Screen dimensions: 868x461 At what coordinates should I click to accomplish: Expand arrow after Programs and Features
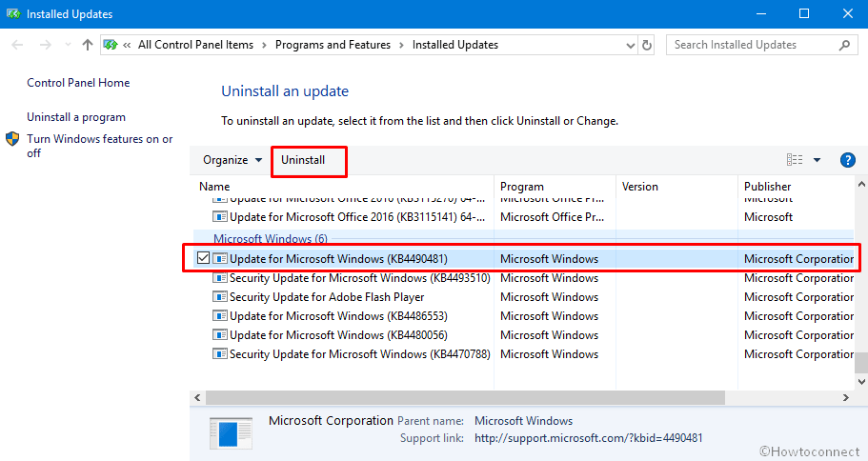tap(401, 46)
